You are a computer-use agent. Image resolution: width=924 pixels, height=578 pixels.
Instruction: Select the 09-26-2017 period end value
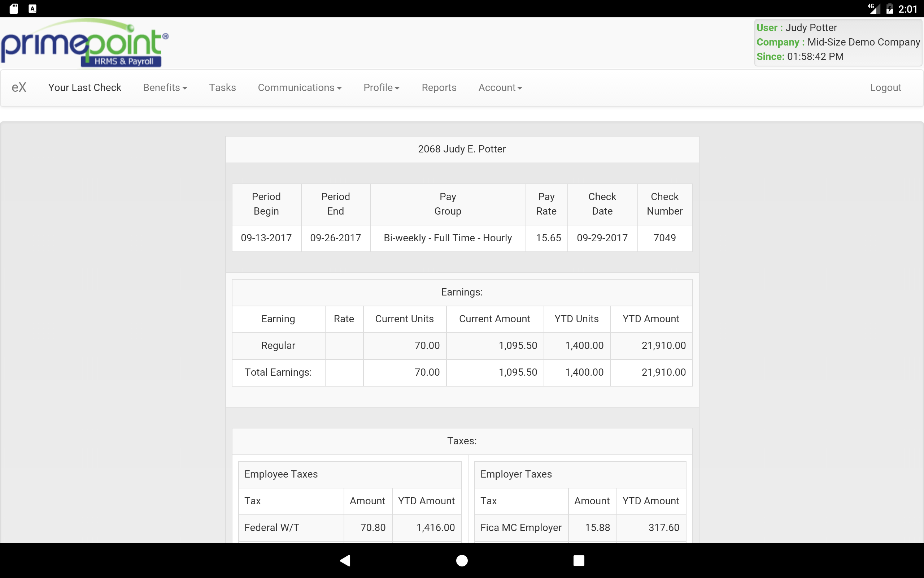(x=336, y=238)
